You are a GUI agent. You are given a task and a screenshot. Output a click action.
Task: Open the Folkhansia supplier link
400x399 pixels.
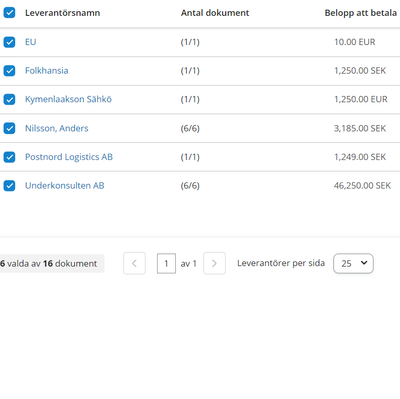pos(47,71)
